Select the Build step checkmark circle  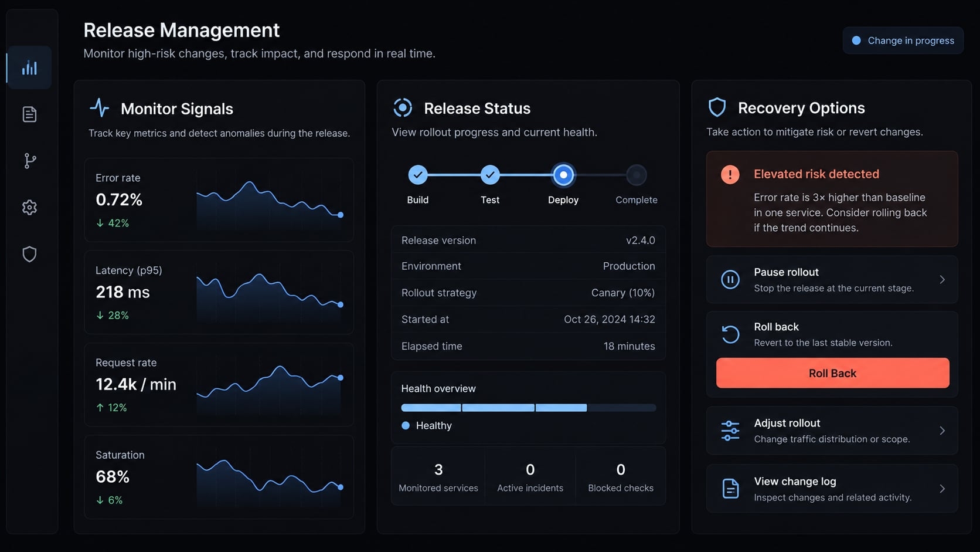[418, 175]
